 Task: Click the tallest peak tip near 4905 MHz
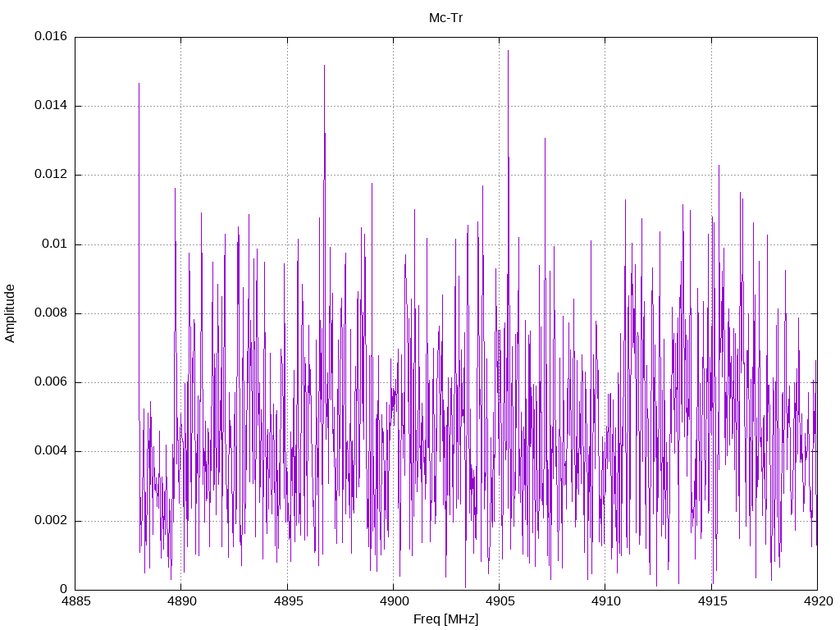click(508, 51)
